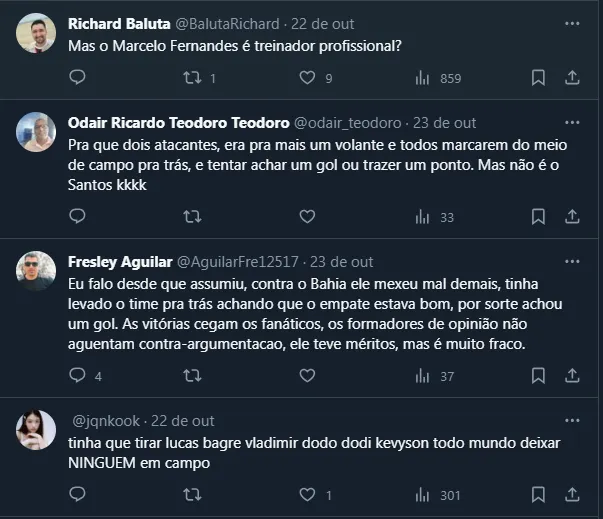Open @odair_teodoro handle link
Image resolution: width=603 pixels, height=519 pixels.
pyautogui.click(x=347, y=123)
